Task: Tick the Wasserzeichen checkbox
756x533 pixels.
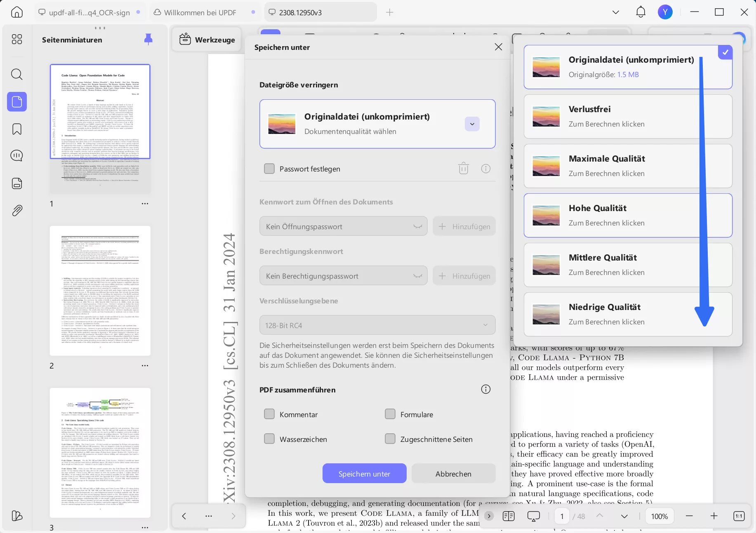Action: 269,439
